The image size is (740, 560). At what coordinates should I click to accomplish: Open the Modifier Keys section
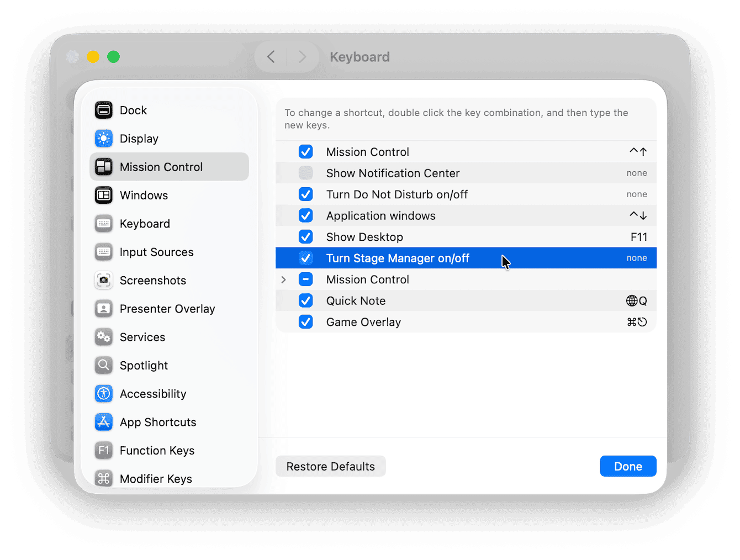click(x=156, y=478)
